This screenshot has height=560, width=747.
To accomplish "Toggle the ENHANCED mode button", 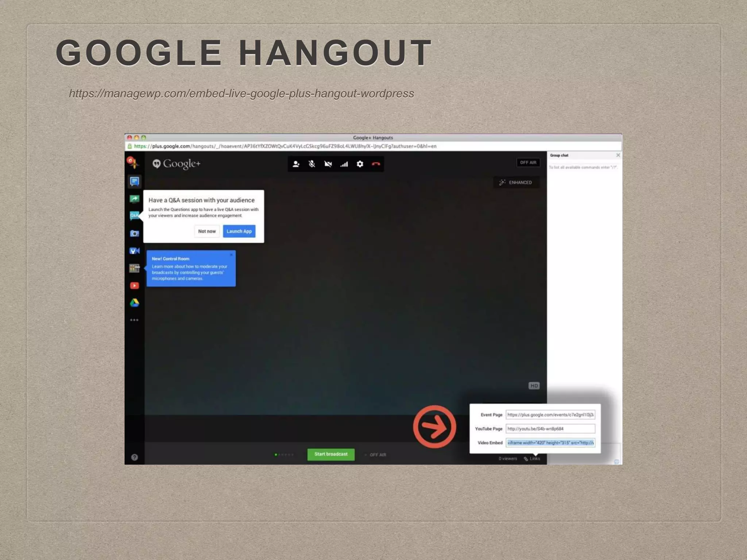I will point(516,182).
